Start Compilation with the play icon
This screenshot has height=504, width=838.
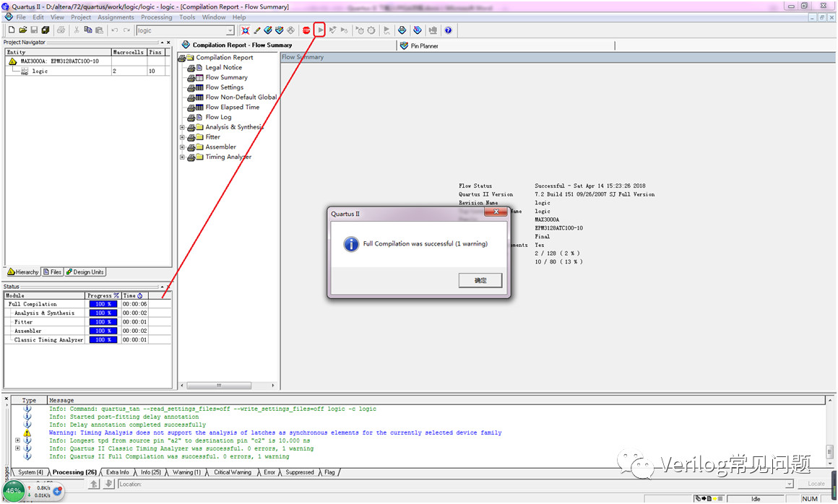coord(319,30)
